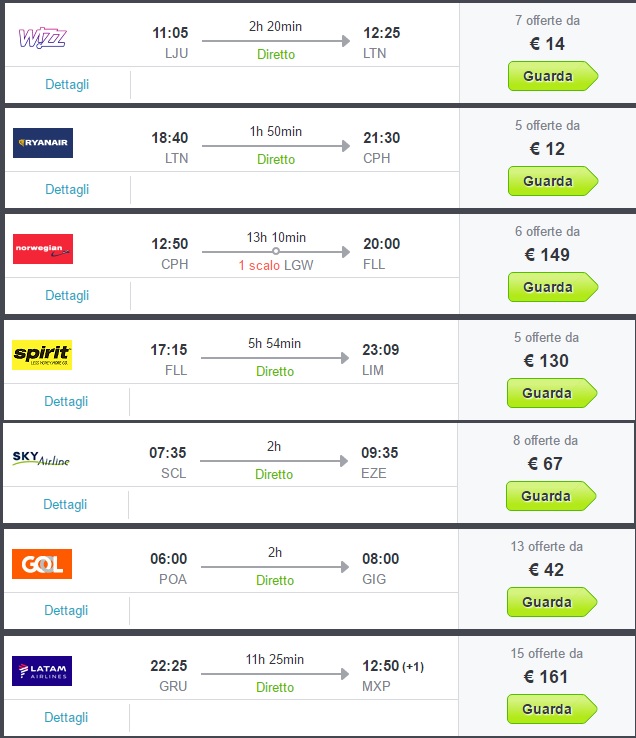
Task: Click the Spirit airline logo
Action: [42, 355]
